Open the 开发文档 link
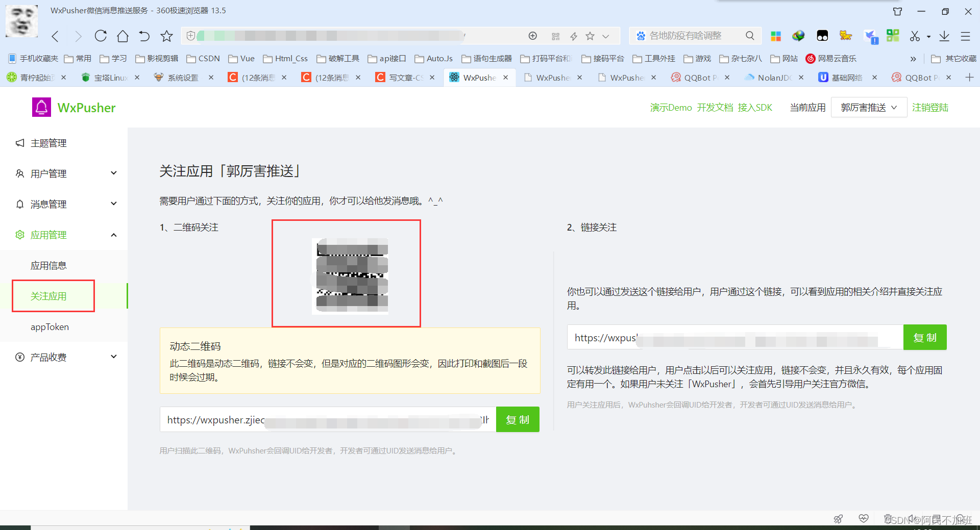This screenshot has height=530, width=980. click(x=715, y=108)
